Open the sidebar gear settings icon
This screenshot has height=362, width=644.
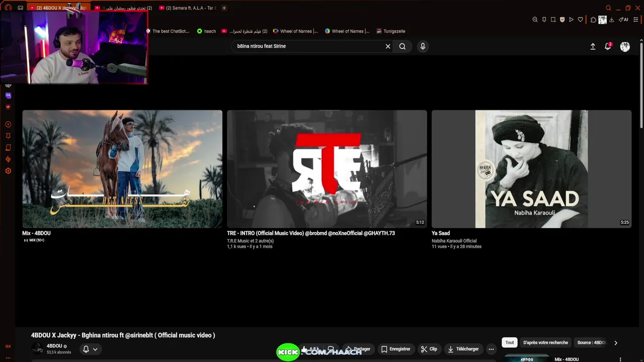[8, 171]
